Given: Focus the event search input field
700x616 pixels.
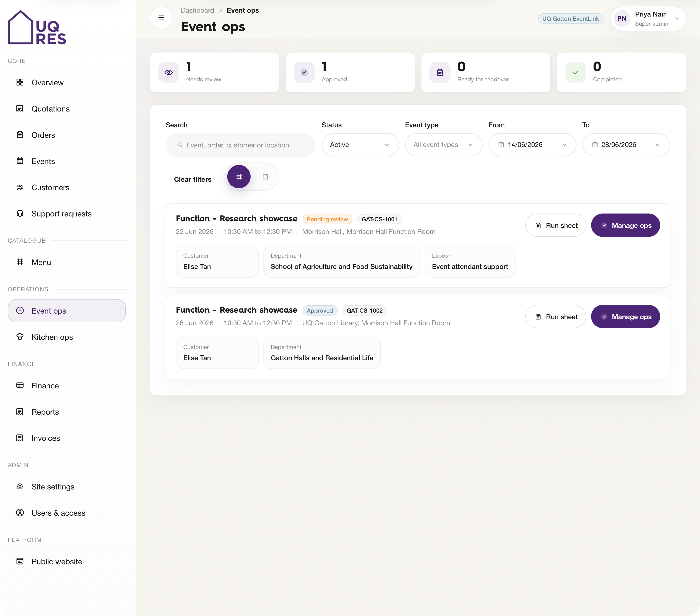Looking at the screenshot, I should click(240, 145).
